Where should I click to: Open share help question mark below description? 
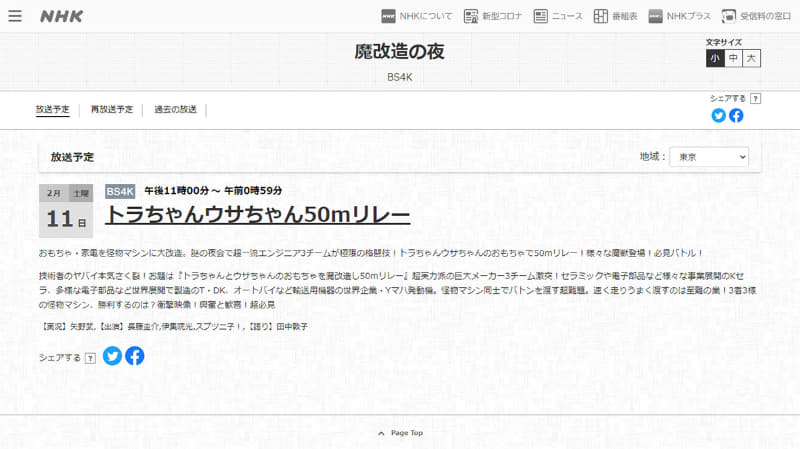(90, 358)
